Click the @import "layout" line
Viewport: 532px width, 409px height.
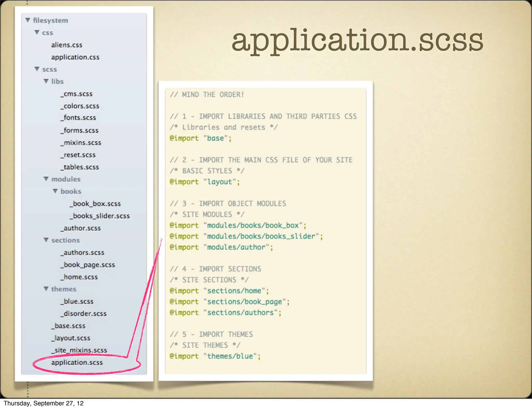pyautogui.click(x=205, y=182)
